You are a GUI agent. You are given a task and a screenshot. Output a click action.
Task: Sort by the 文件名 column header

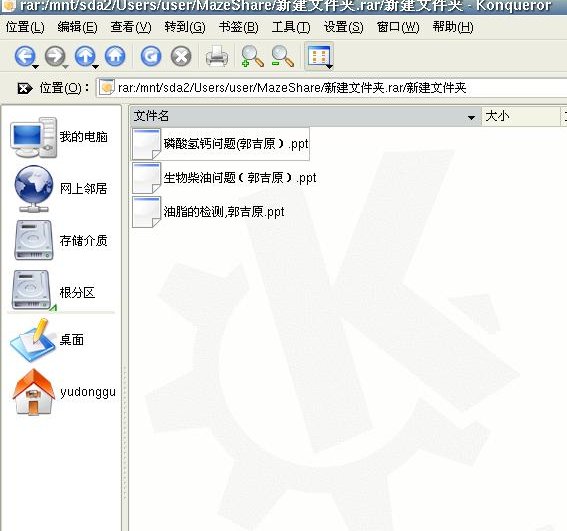305,116
